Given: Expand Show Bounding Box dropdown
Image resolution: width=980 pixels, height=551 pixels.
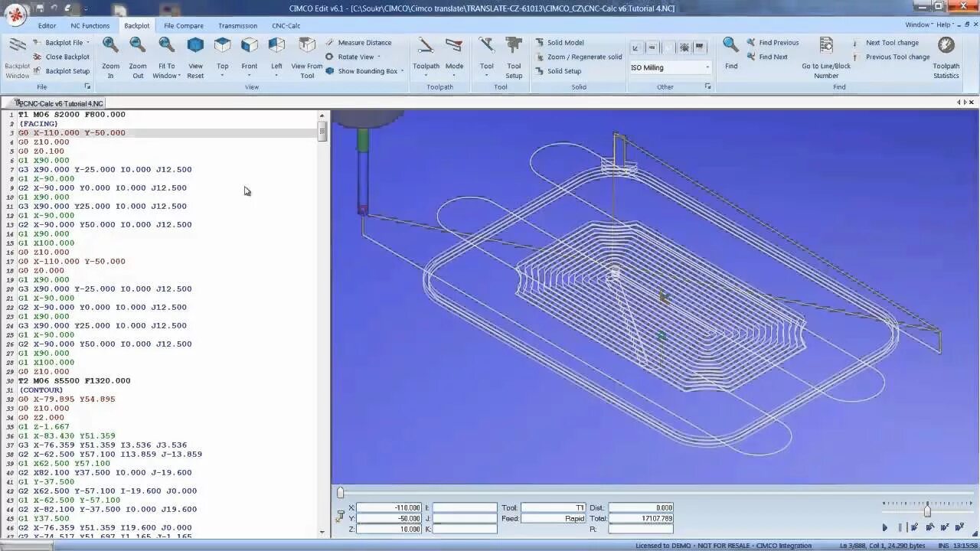Looking at the screenshot, I should click(402, 71).
